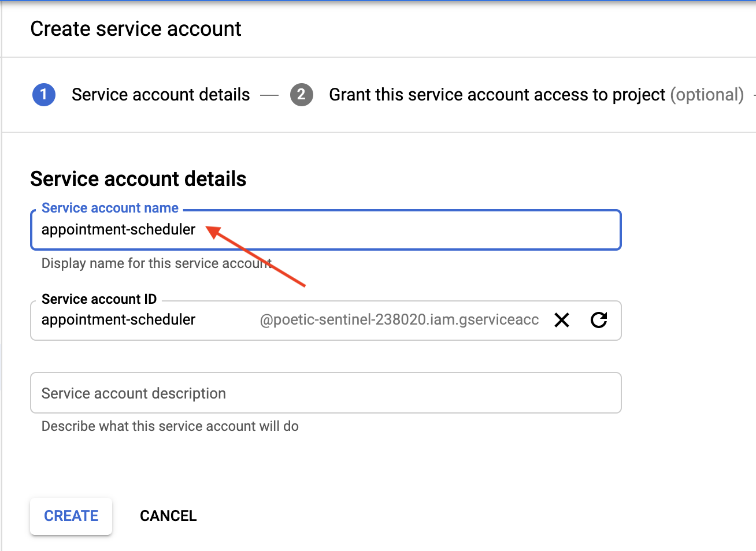This screenshot has height=551, width=756.
Task: Select the appointment-scheduler name text
Action: pyautogui.click(x=118, y=229)
